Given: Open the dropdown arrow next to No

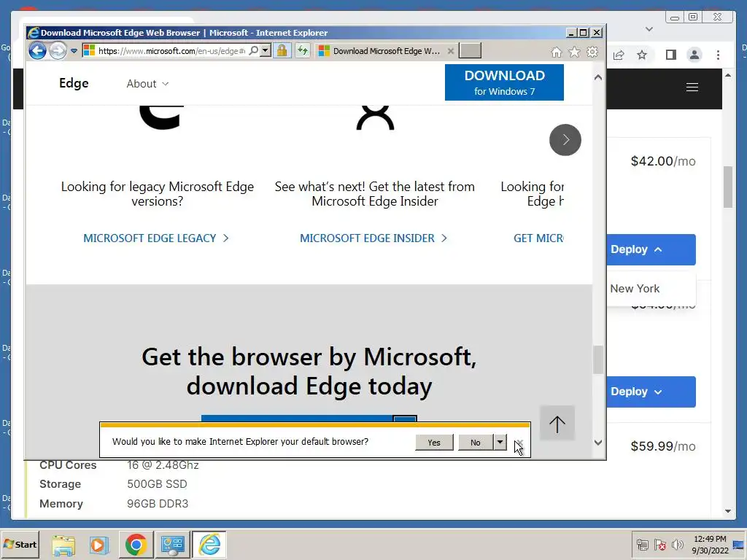Looking at the screenshot, I should pyautogui.click(x=500, y=443).
